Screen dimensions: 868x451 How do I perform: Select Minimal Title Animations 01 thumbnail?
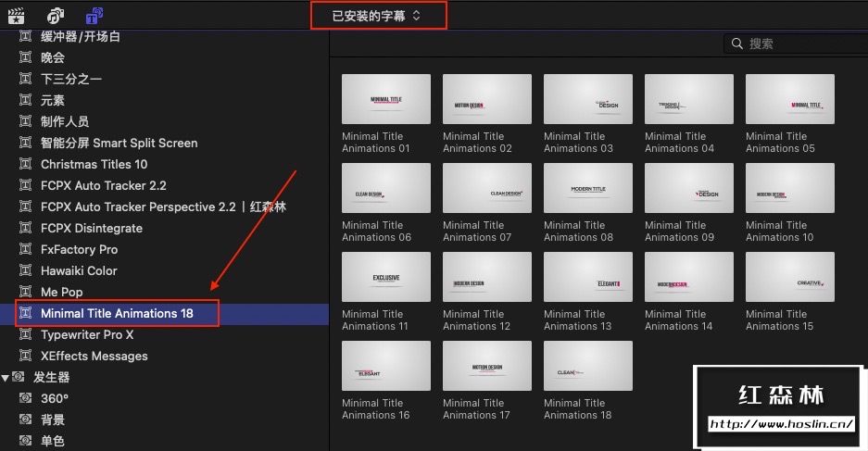click(x=386, y=99)
